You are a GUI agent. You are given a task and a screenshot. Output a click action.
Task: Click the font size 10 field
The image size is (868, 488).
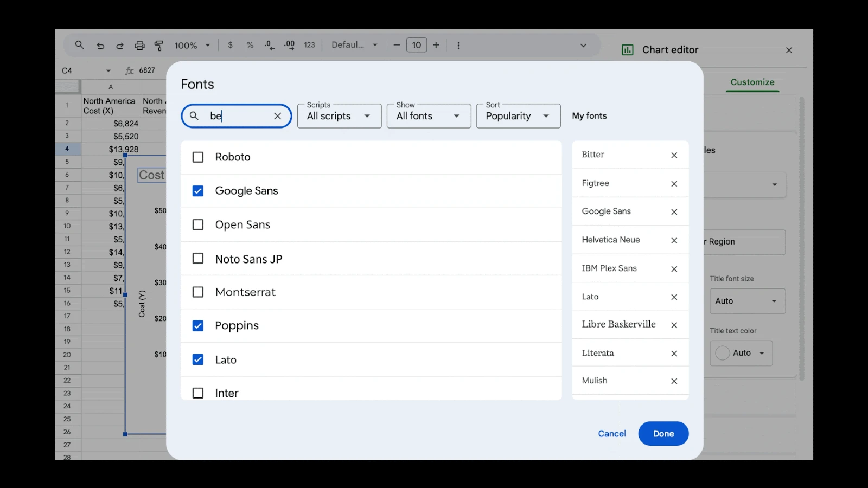coord(417,45)
